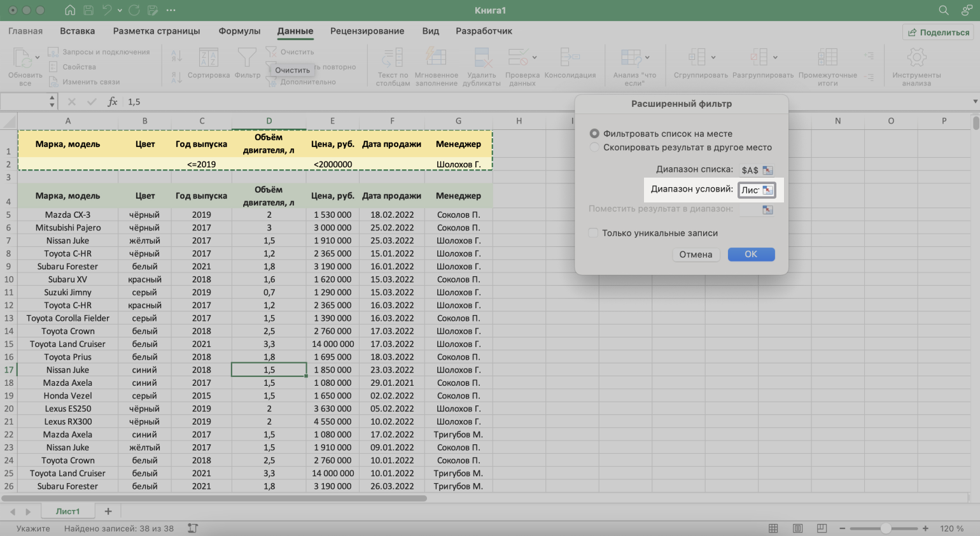
Task: Select Фильтровать список на месте radio option
Action: pos(594,134)
